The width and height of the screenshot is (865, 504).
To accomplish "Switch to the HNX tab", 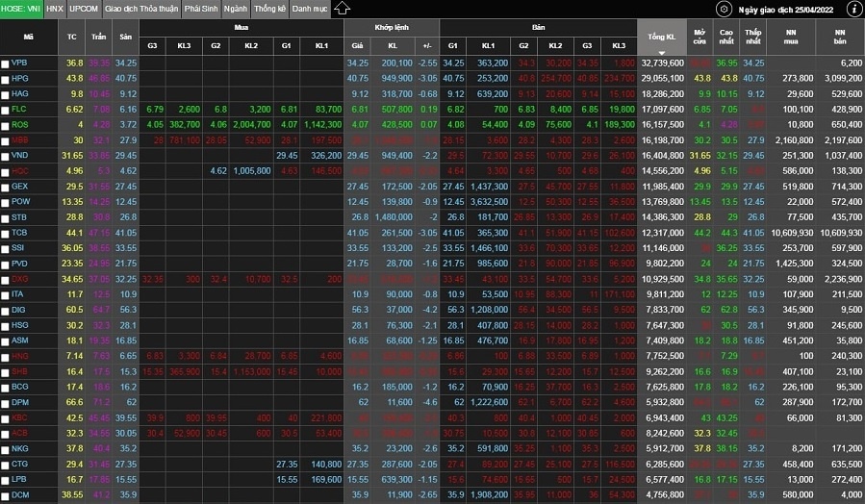I will pyautogui.click(x=55, y=9).
